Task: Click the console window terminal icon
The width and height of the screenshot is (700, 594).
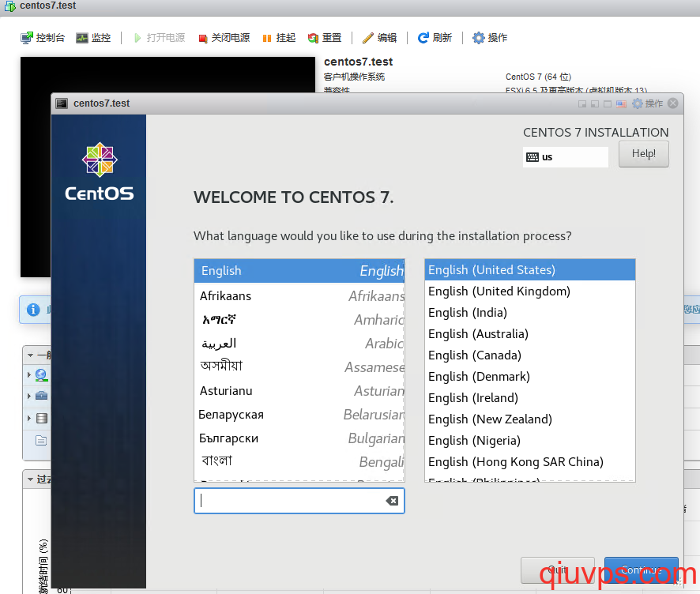Action: pyautogui.click(x=62, y=103)
